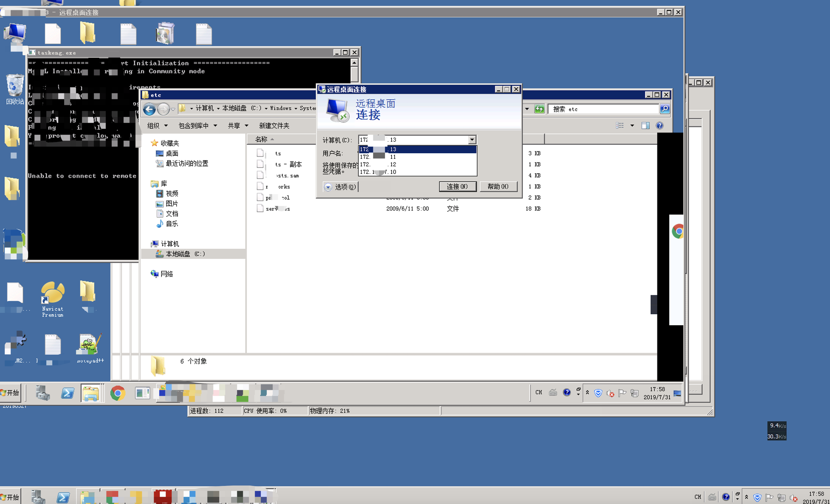This screenshot has width=830, height=504.
Task: Select the address ending in .10 from list
Action: click(418, 172)
